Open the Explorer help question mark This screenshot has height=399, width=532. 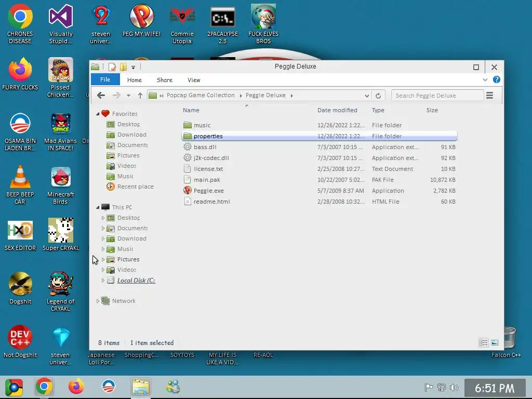click(x=496, y=79)
